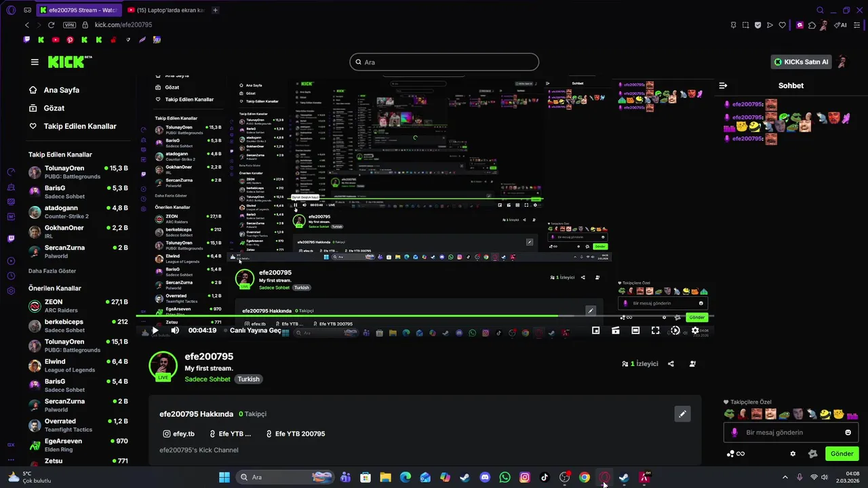Screen dimensions: 868x488
Task: Click the KICK logo
Action: coord(69,62)
